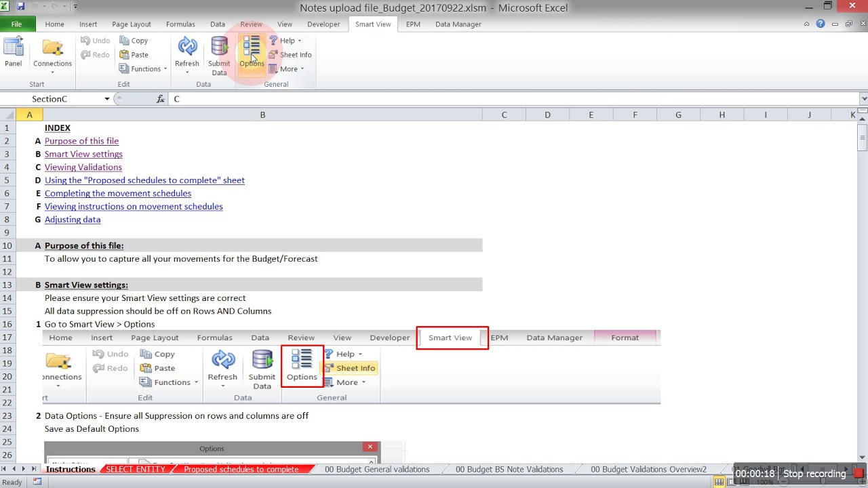The height and width of the screenshot is (488, 868).
Task: Expand the More dropdown in General group
Action: point(287,69)
